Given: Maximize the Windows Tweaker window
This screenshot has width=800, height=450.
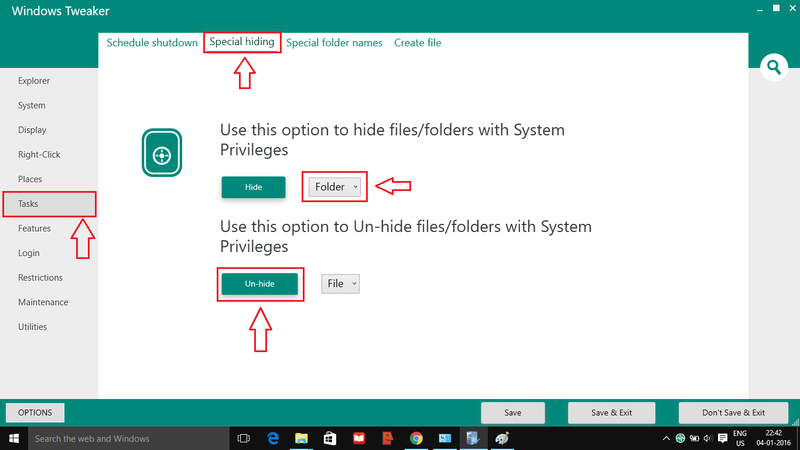Looking at the screenshot, I should pos(776,8).
